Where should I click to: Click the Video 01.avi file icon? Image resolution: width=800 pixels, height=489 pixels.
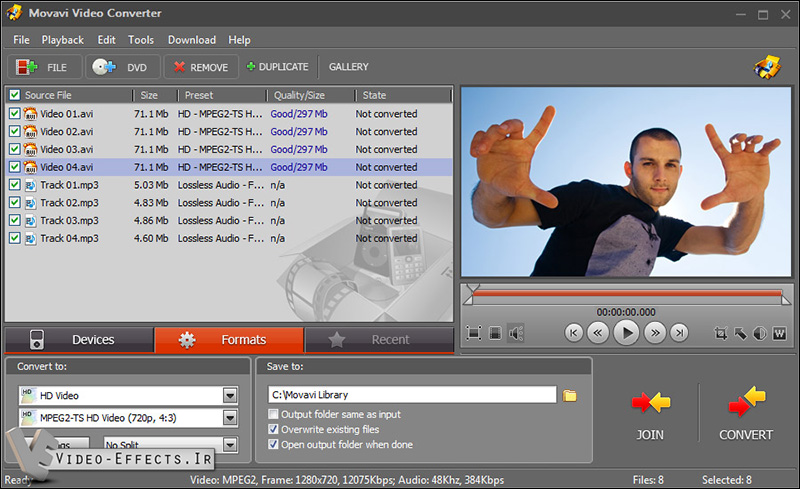point(31,114)
